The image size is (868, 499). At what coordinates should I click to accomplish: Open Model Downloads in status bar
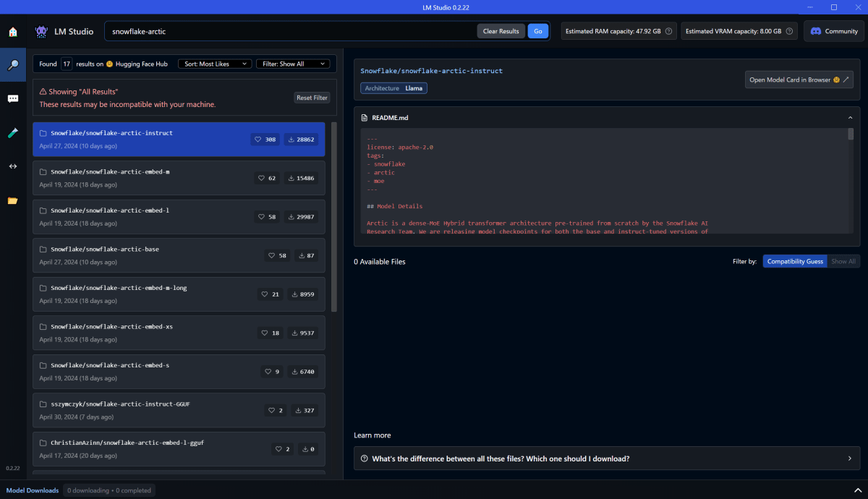point(33,490)
